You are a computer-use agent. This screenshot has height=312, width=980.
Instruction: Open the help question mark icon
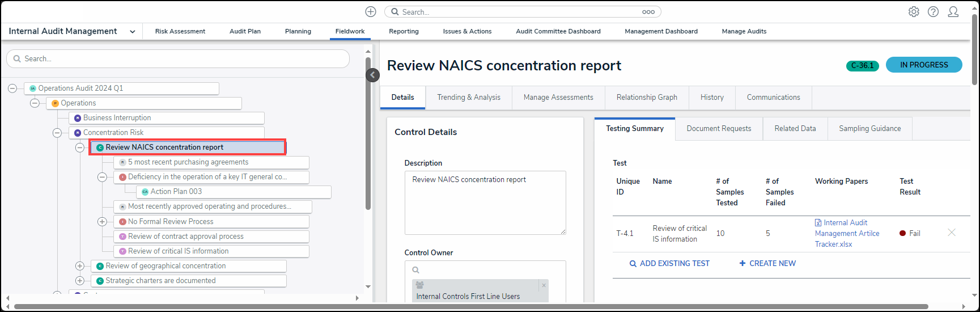933,12
